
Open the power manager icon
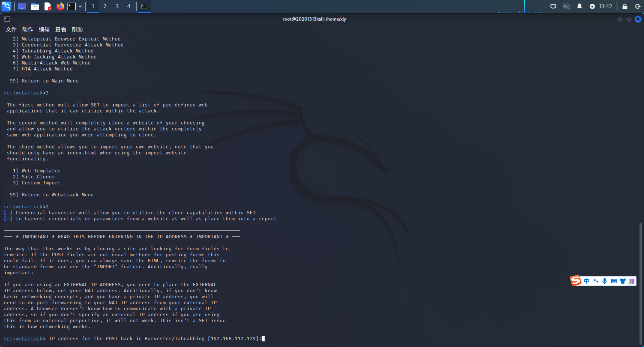(592, 6)
